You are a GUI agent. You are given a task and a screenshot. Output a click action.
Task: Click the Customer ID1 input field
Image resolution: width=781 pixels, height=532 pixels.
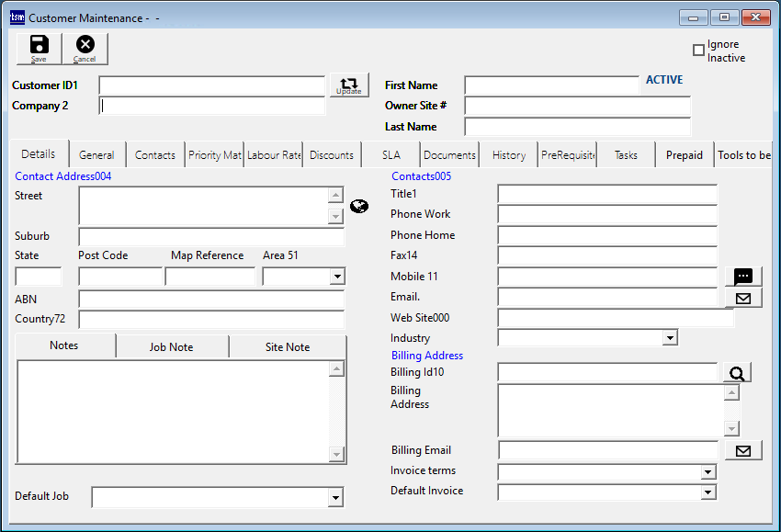pos(211,85)
